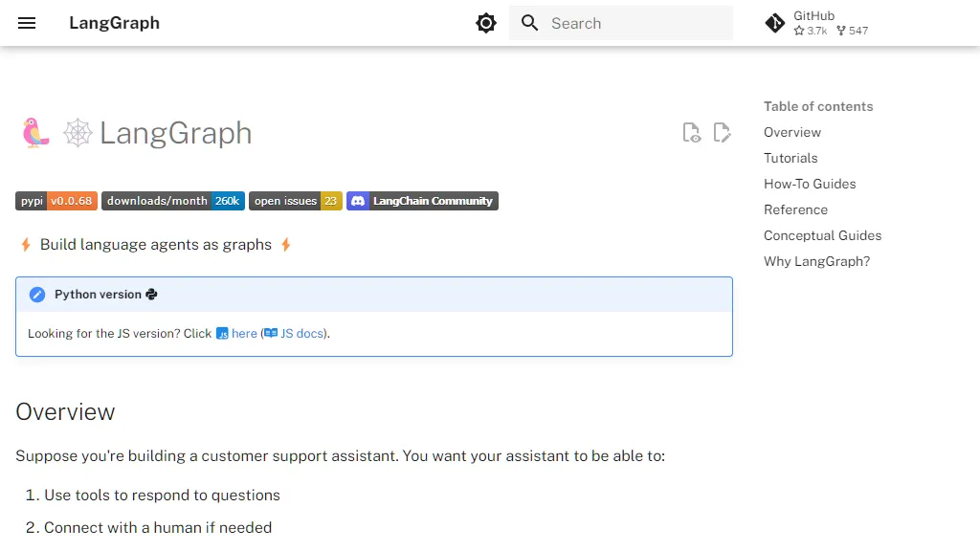Click the parrot emoji logo
This screenshot has width=980, height=551.
click(35, 132)
